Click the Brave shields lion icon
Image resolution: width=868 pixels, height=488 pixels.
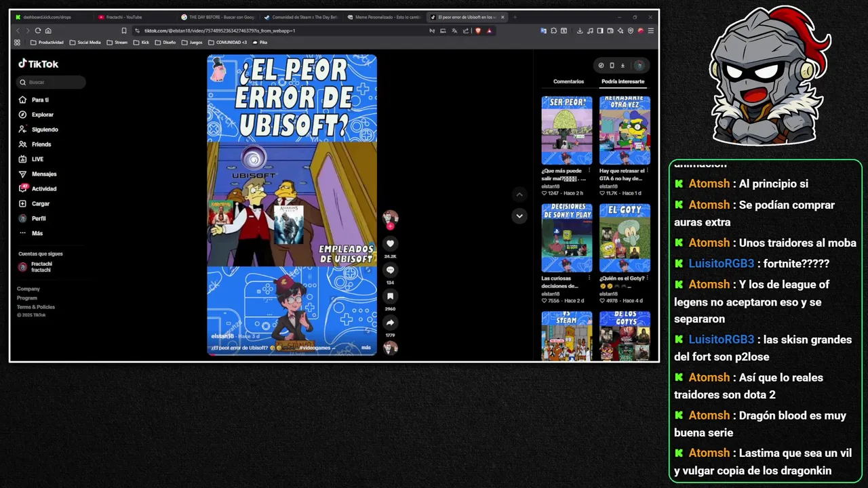478,30
